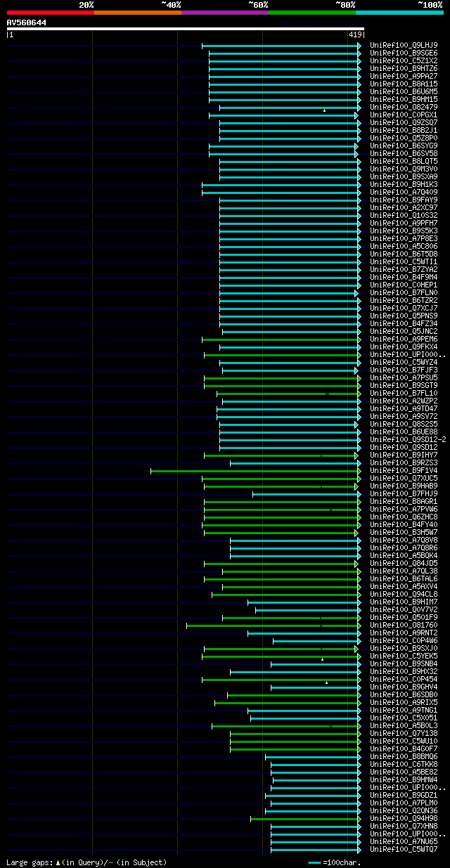This screenshot has height=868, width=450.
Task: Select the label UniRef100_C0PGX1
Action: (x=404, y=115)
